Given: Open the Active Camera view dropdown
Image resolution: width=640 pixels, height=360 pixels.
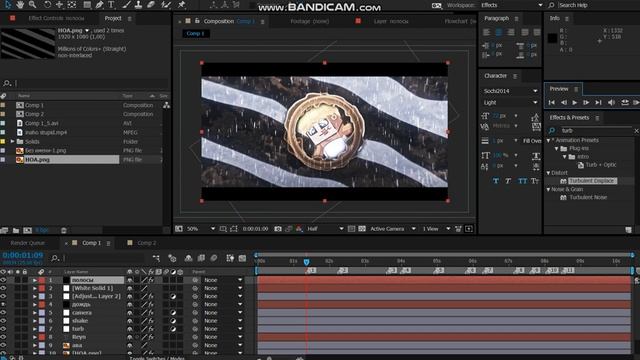Looking at the screenshot, I should 393,229.
